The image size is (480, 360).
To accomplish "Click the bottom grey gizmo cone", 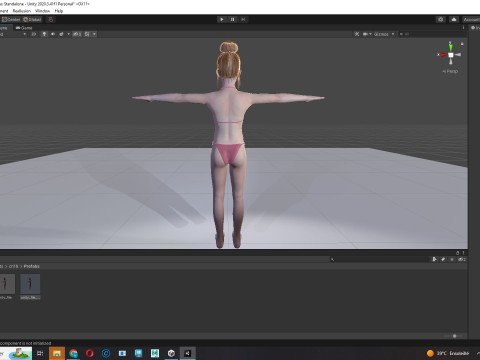I will point(451,61).
